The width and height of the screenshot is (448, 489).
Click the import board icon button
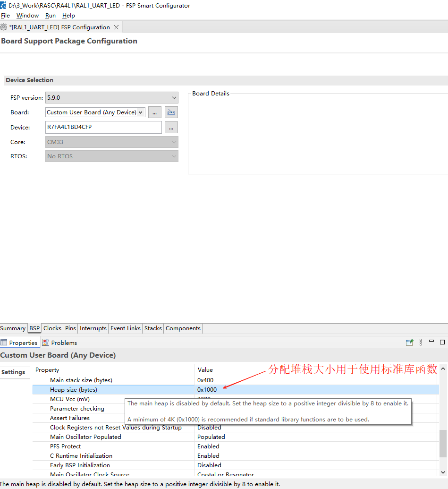pos(171,112)
